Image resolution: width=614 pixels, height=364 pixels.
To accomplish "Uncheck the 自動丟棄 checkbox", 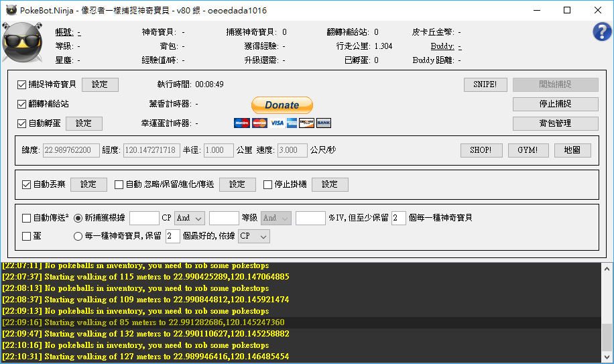I will pos(27,184).
